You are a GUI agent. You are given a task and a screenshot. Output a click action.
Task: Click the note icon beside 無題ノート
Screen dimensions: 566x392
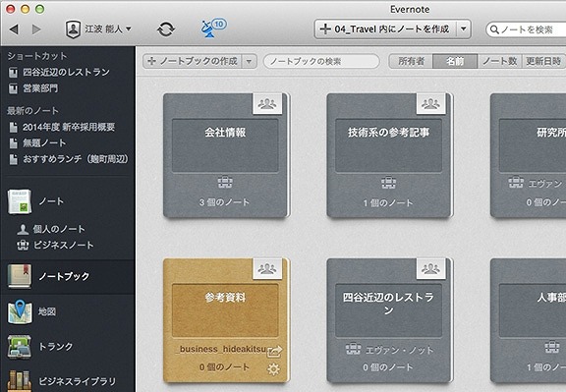click(x=14, y=143)
